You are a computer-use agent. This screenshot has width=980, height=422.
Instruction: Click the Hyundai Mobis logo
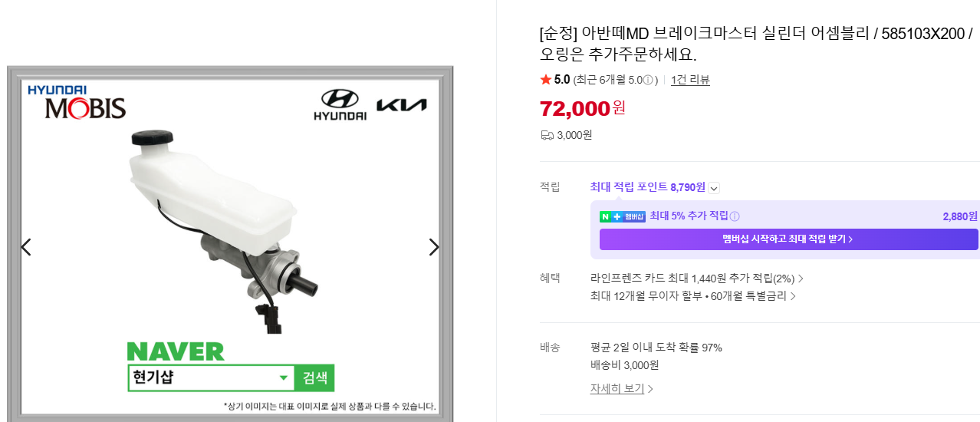pos(77,102)
